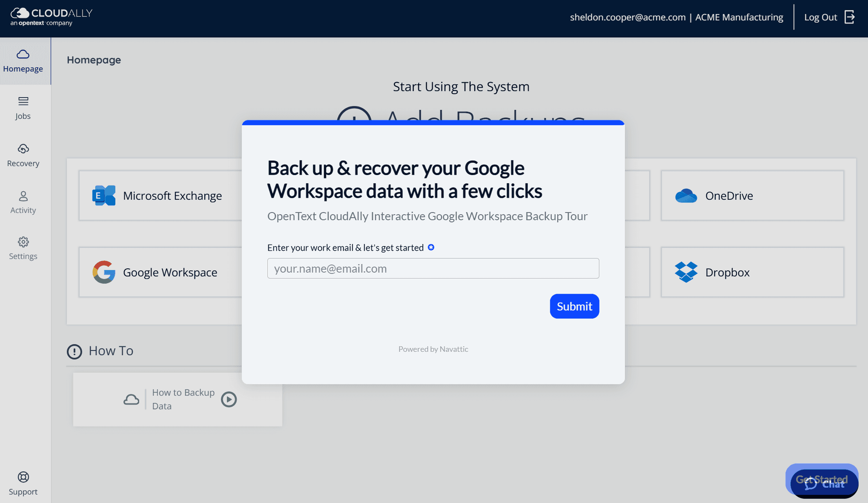Click the email address input field
This screenshot has height=503, width=868.
pyautogui.click(x=433, y=268)
